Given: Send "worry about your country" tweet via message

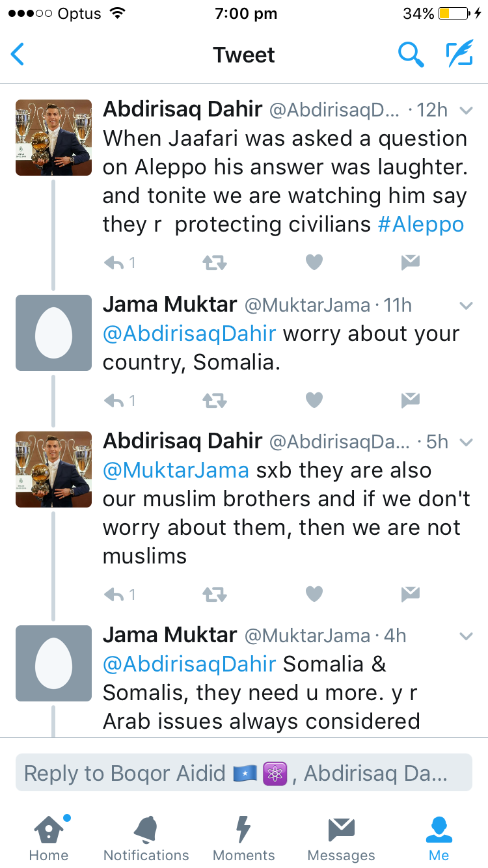Looking at the screenshot, I should click(410, 400).
